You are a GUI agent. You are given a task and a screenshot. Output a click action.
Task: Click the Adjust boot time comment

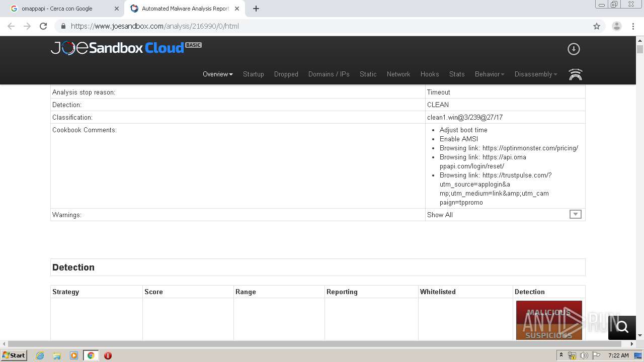click(x=463, y=130)
